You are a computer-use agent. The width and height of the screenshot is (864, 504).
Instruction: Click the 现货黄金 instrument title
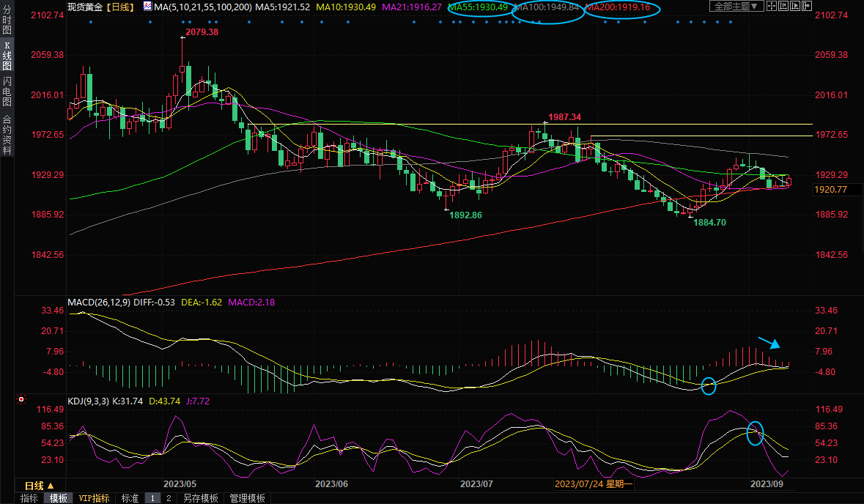coord(85,7)
